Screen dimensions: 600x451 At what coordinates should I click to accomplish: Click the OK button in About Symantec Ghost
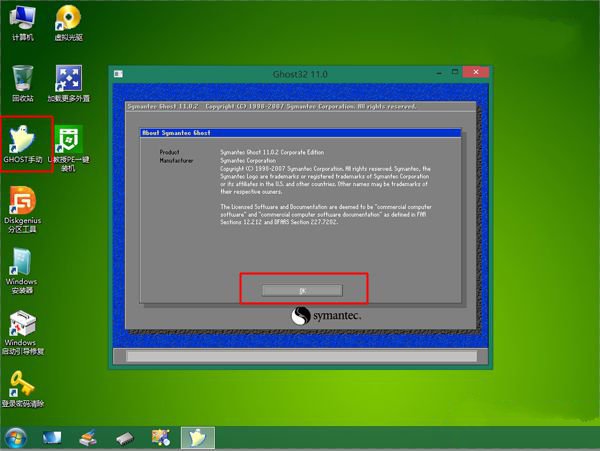(x=302, y=291)
